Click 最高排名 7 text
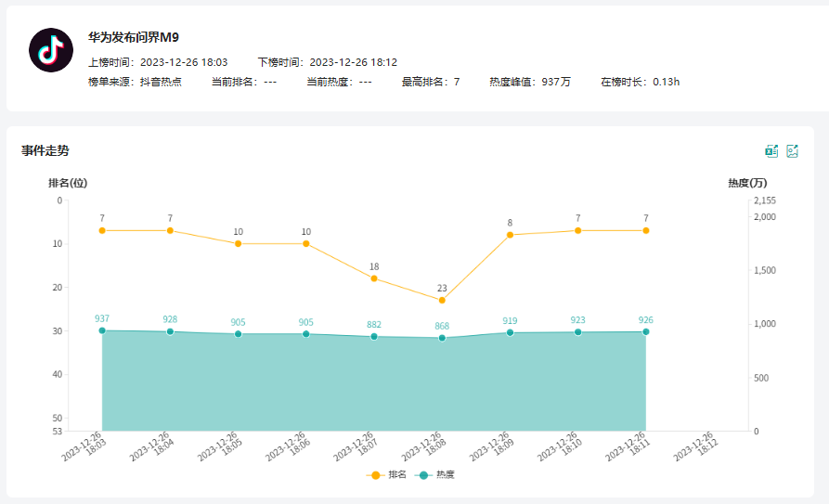The height and width of the screenshot is (504, 829). (431, 82)
